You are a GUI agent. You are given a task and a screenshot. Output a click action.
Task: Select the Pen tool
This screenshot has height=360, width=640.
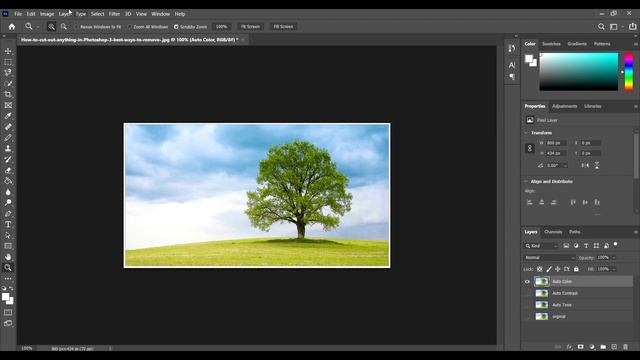pos(8,213)
